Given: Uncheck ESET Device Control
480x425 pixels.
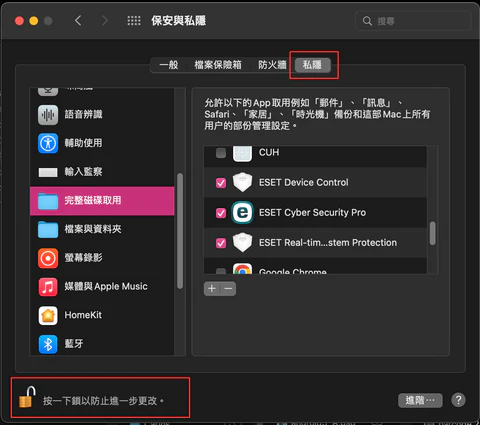Looking at the screenshot, I should 221,183.
